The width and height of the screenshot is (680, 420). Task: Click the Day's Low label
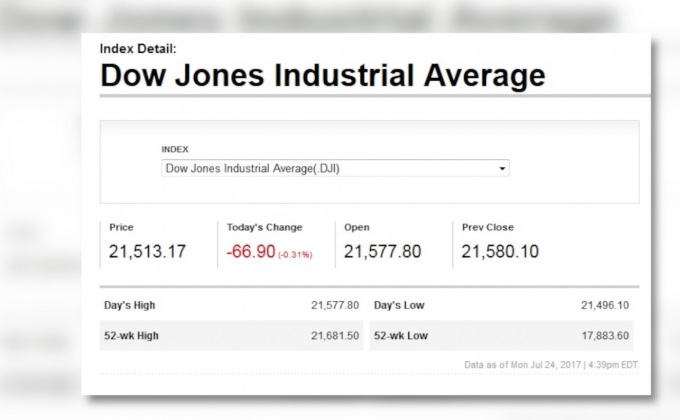click(x=397, y=305)
